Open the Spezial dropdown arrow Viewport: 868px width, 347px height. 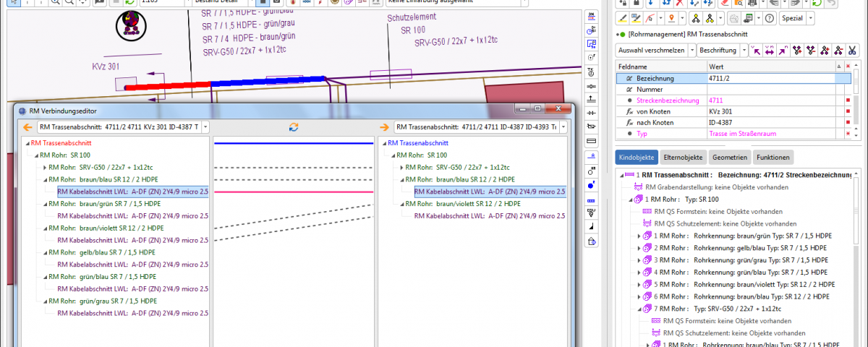[x=809, y=18]
